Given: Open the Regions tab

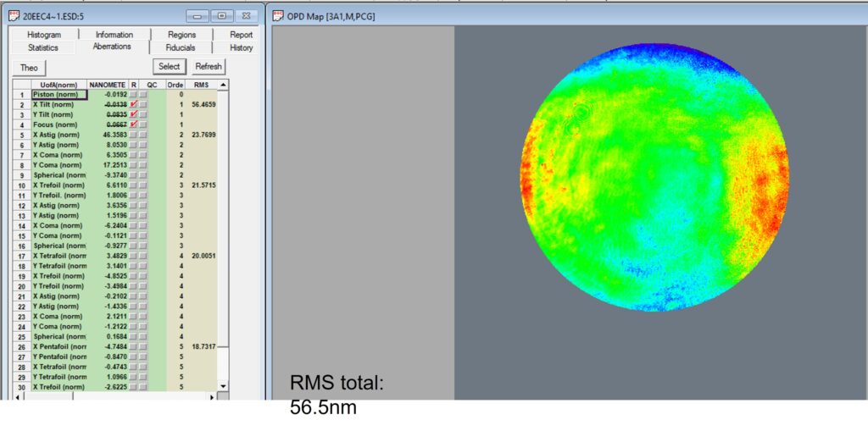Looking at the screenshot, I should (181, 35).
